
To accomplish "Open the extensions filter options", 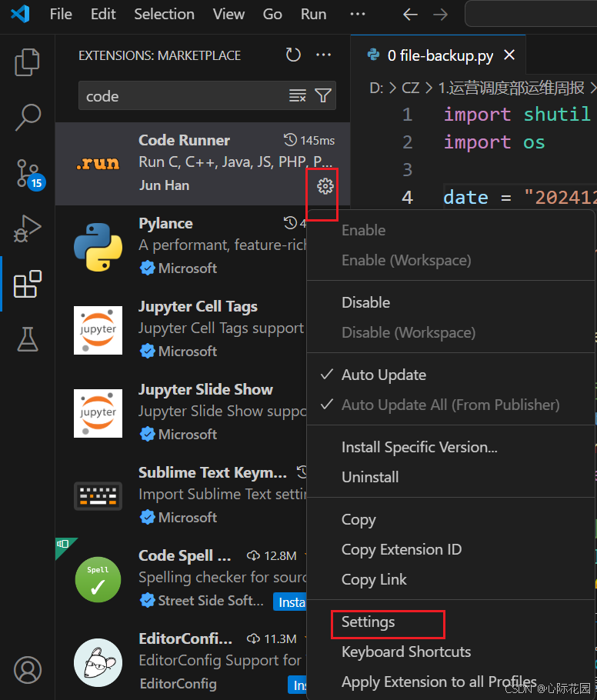I will point(323,95).
